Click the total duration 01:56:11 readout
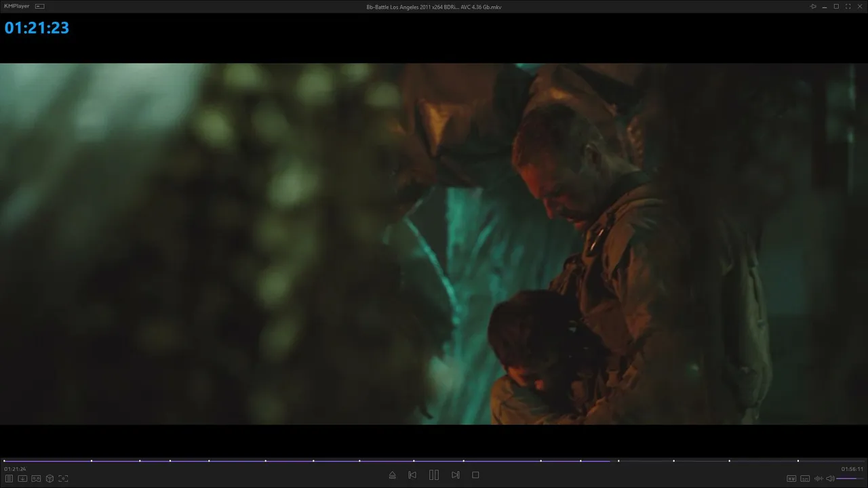This screenshot has width=868, height=488. (x=852, y=469)
